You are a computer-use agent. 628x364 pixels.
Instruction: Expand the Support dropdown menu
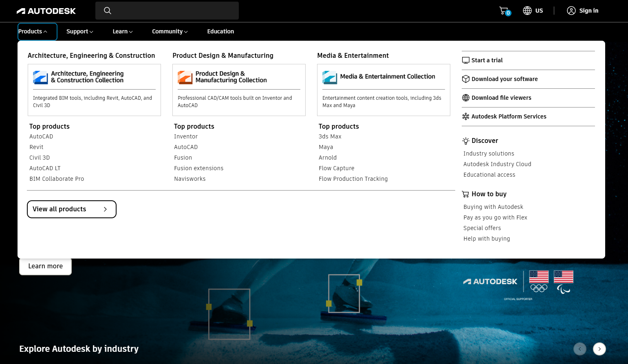(79, 31)
